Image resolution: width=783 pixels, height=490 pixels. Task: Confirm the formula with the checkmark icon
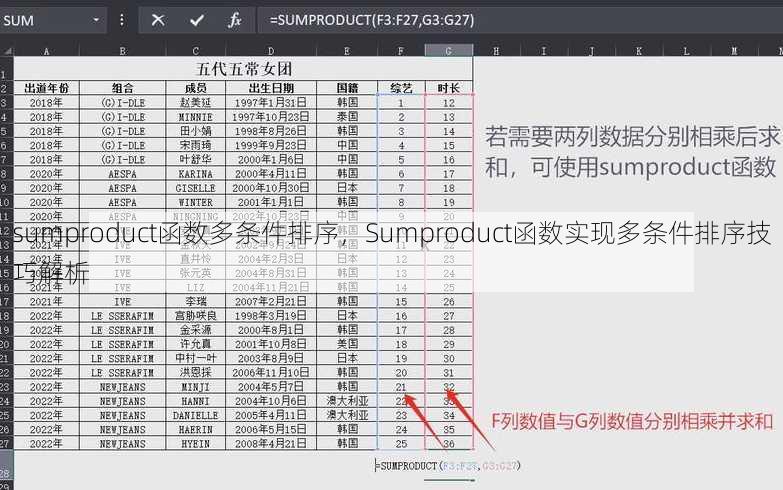(x=197, y=20)
